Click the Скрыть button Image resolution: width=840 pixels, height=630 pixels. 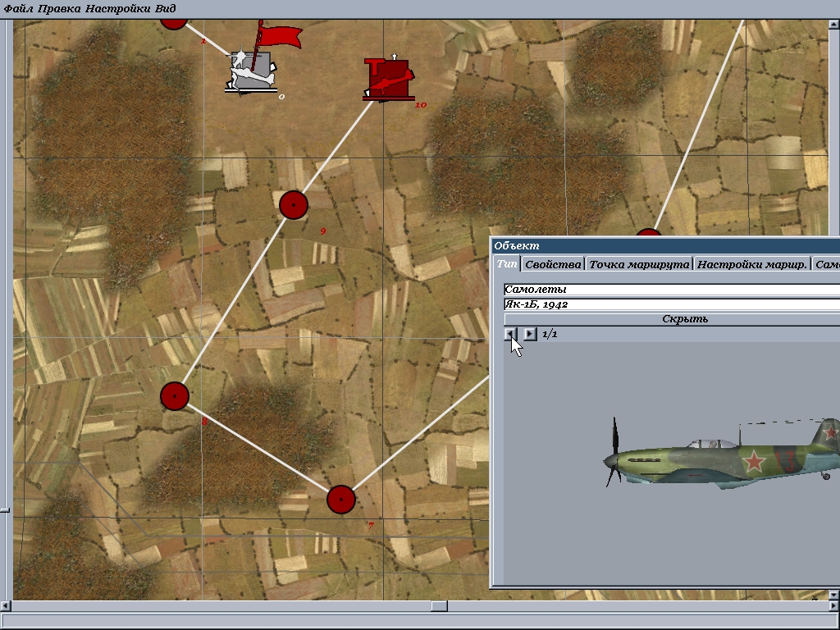672,319
